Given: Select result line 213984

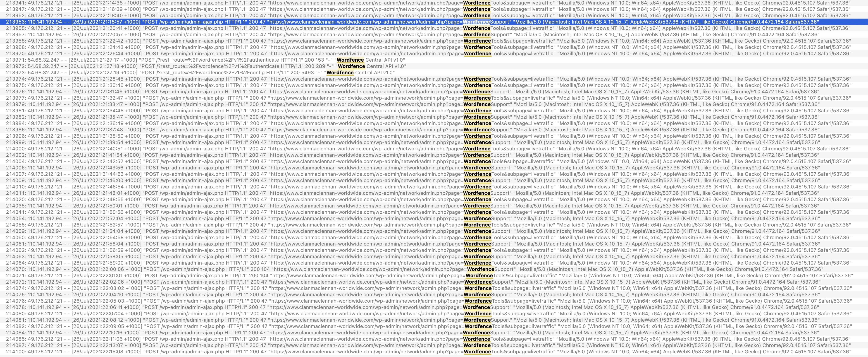Looking at the screenshot, I should tap(434, 123).
